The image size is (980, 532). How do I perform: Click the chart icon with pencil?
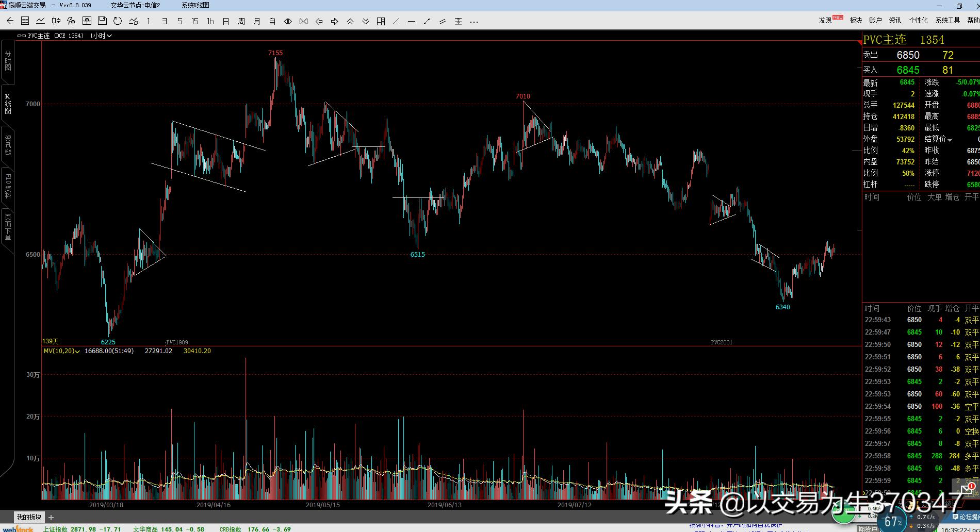pos(133,21)
